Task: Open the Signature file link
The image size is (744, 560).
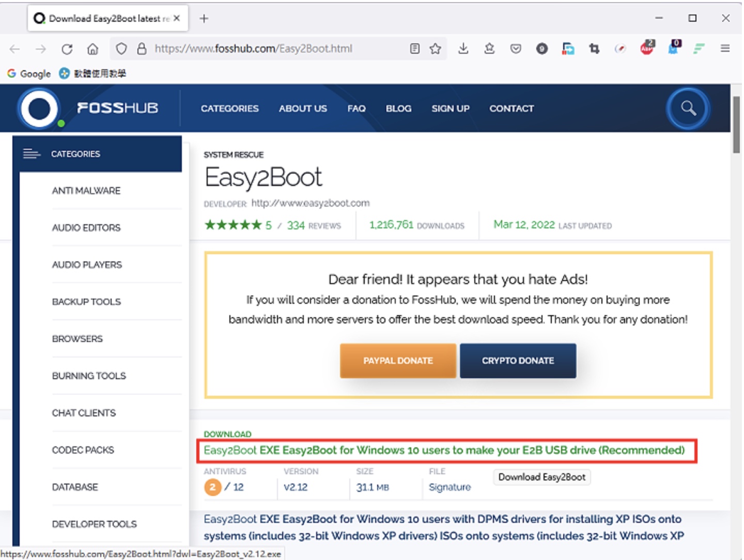Action: [450, 487]
